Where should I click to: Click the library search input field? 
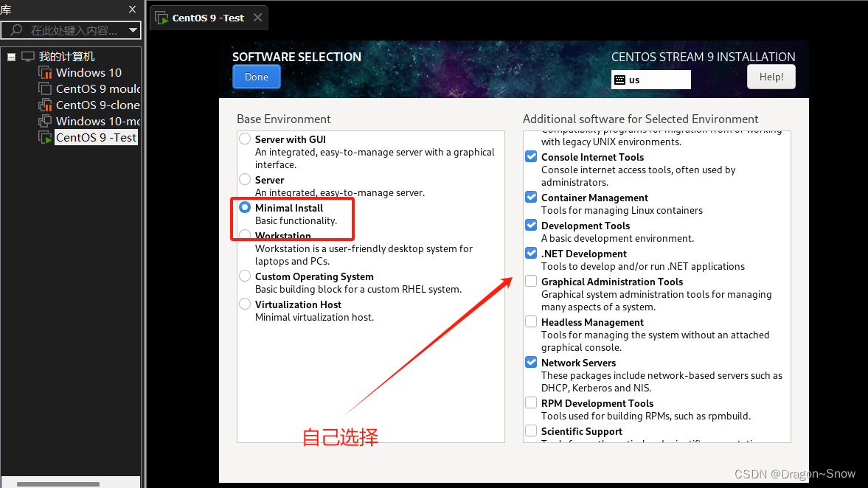(71, 30)
